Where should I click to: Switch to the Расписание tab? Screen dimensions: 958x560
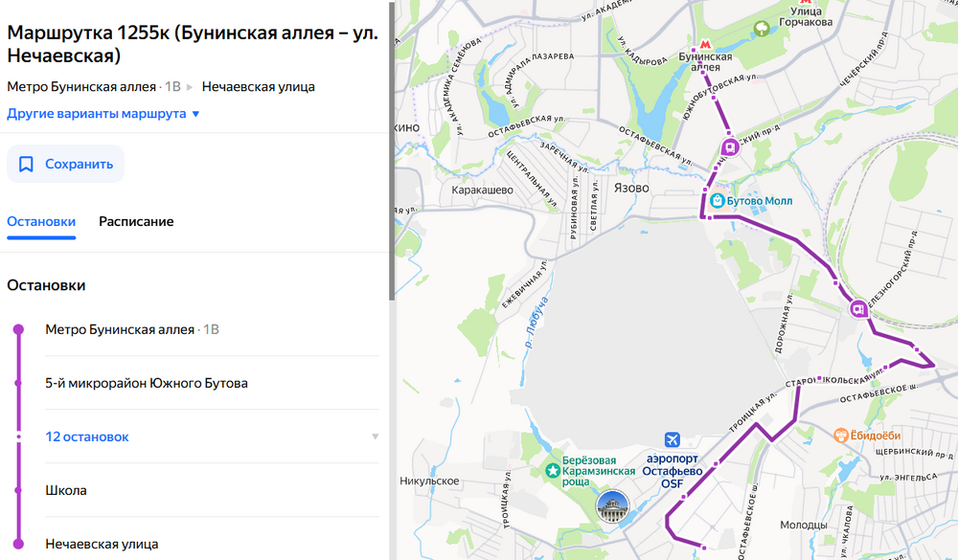tap(136, 222)
